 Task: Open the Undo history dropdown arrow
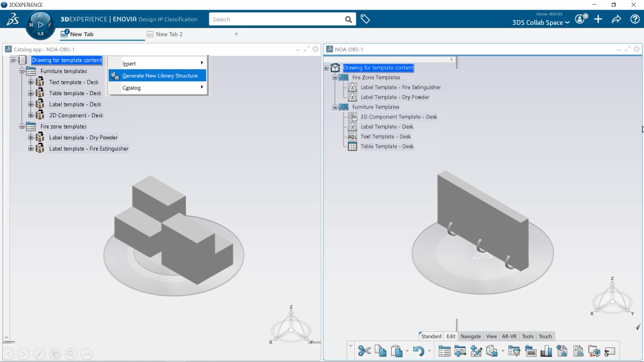point(429,351)
